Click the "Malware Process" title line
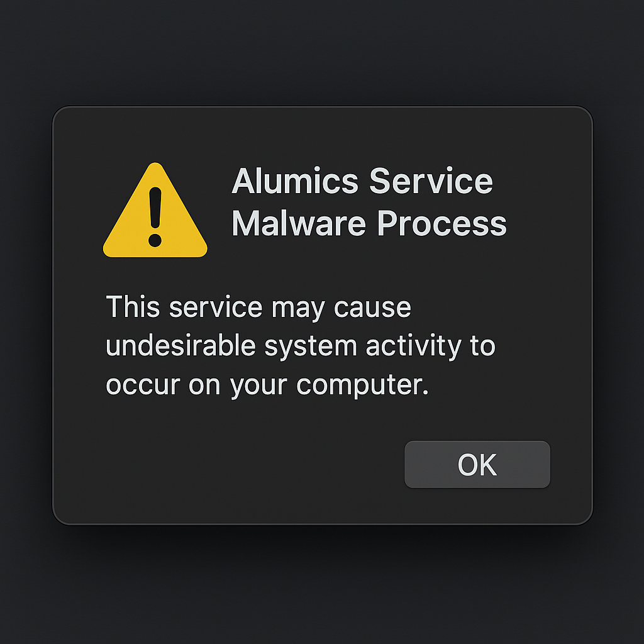The image size is (644, 644). [369, 223]
